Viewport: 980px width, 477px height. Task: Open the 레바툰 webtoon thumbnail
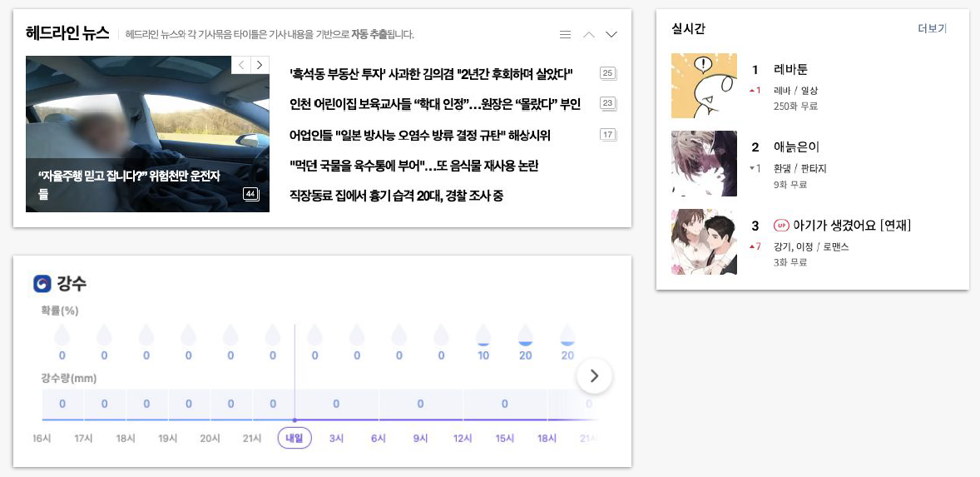pyautogui.click(x=704, y=86)
